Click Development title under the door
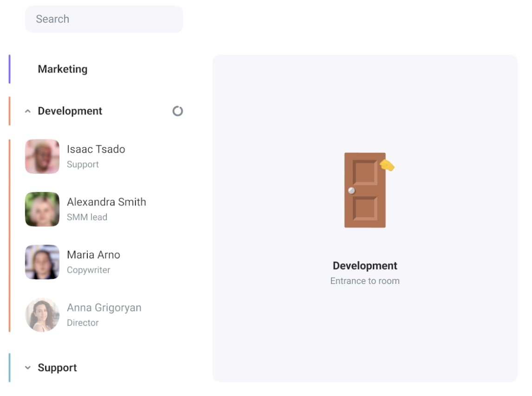 tap(365, 265)
